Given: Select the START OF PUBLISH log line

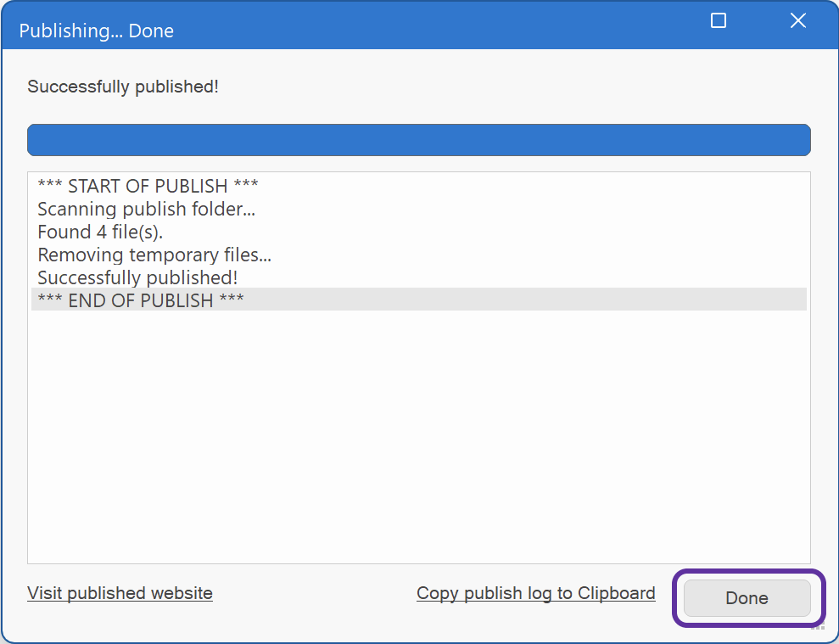Looking at the screenshot, I should [148, 186].
